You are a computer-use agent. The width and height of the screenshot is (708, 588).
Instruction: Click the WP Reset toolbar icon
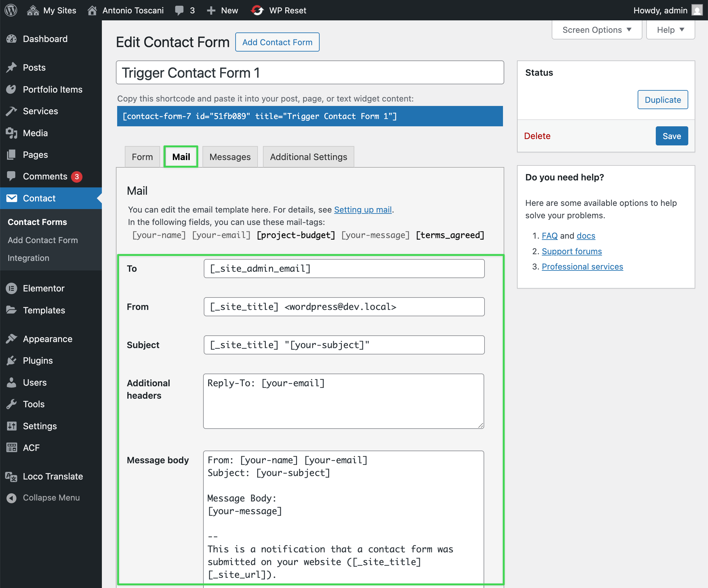[x=258, y=10]
